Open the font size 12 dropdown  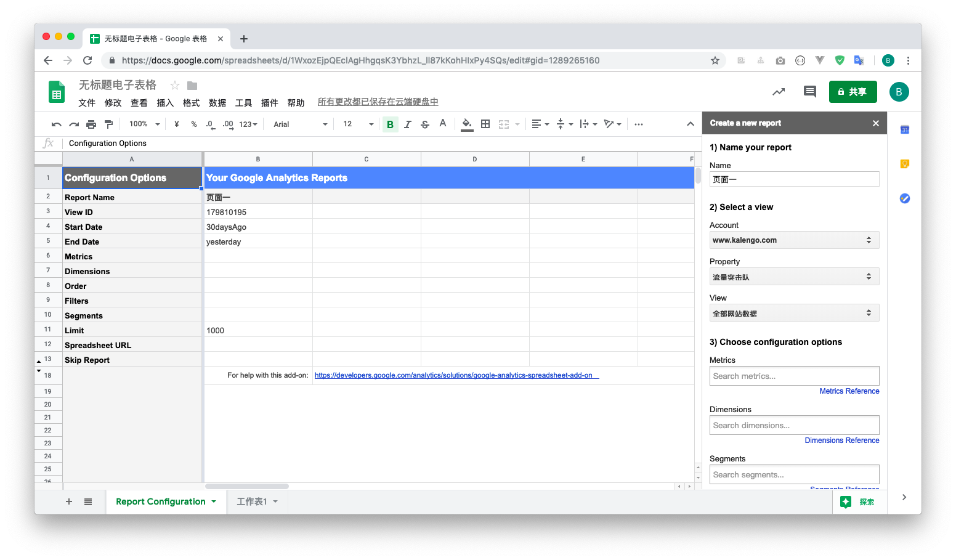[358, 124]
